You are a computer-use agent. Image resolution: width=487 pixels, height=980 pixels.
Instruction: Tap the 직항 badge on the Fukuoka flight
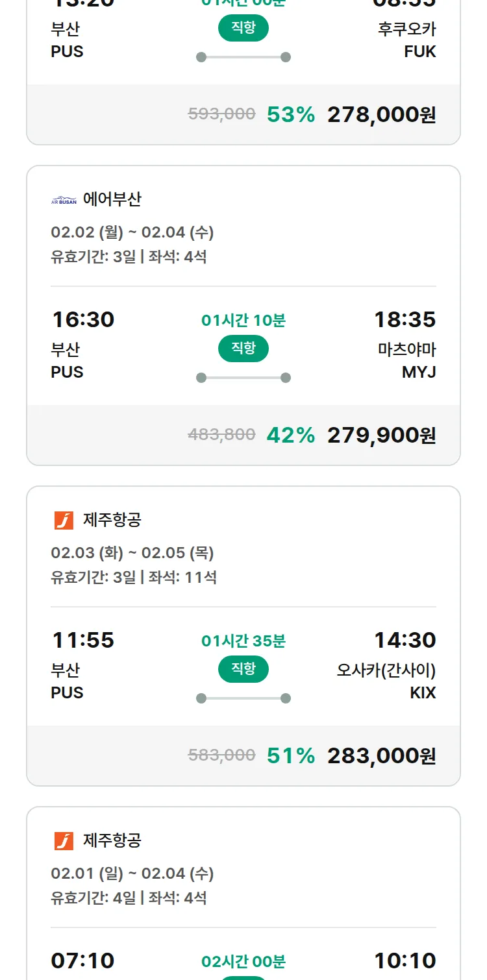pyautogui.click(x=243, y=28)
